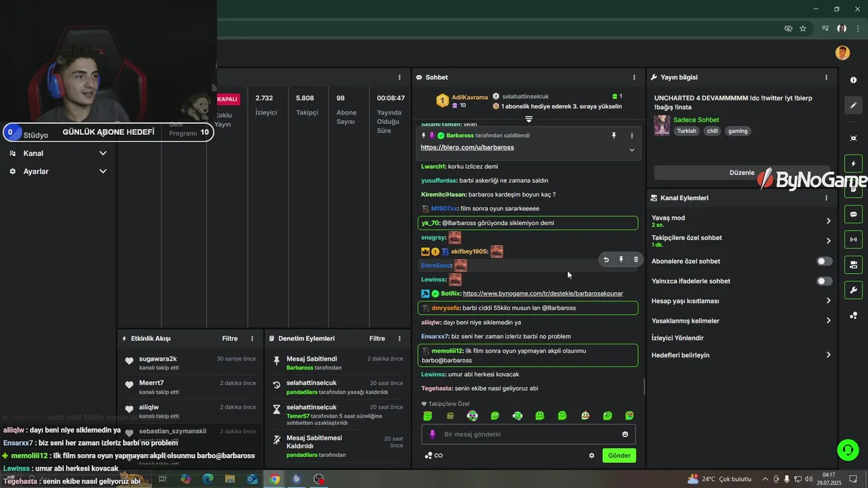Open Google Chrome from the taskbar

(274, 479)
